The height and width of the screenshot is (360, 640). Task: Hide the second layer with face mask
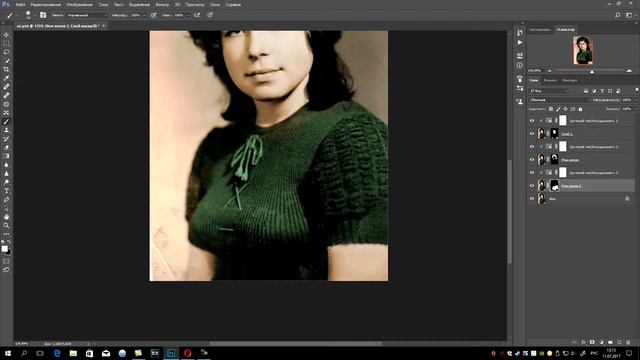531,133
